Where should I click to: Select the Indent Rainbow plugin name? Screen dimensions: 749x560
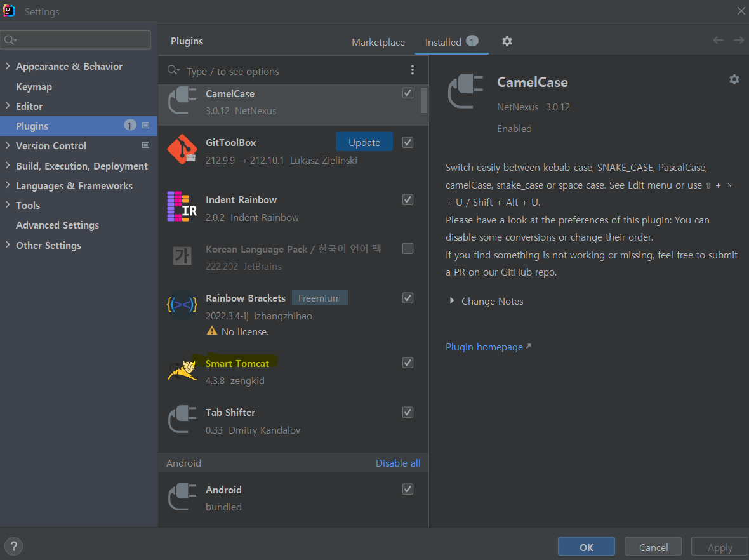pyautogui.click(x=241, y=199)
